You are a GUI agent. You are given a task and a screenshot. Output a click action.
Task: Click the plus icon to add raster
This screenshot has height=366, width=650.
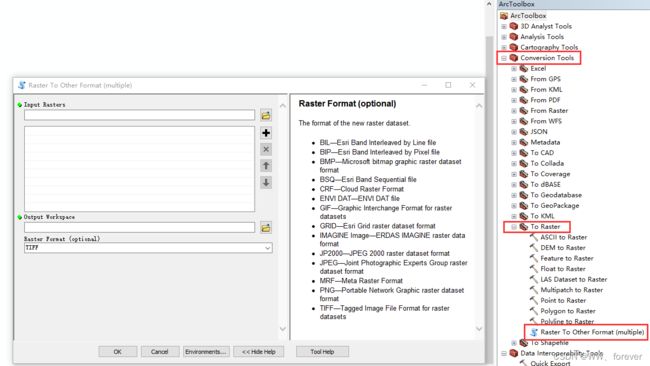(x=266, y=133)
